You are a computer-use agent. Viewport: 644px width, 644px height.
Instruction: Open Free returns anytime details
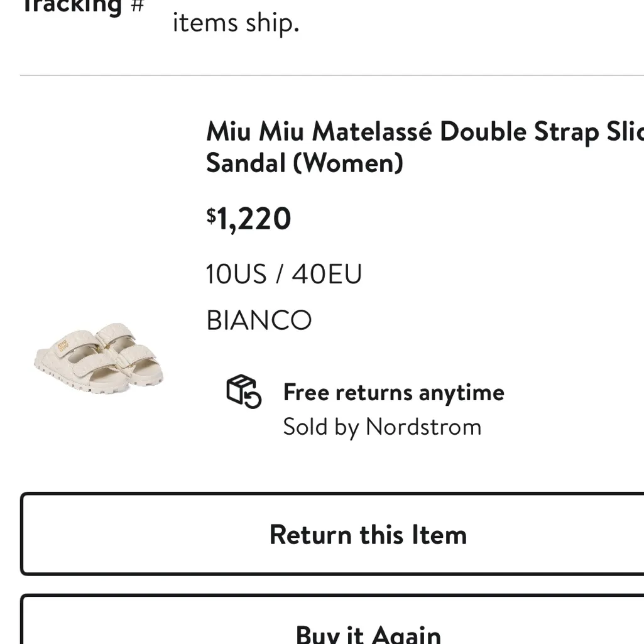click(x=394, y=391)
